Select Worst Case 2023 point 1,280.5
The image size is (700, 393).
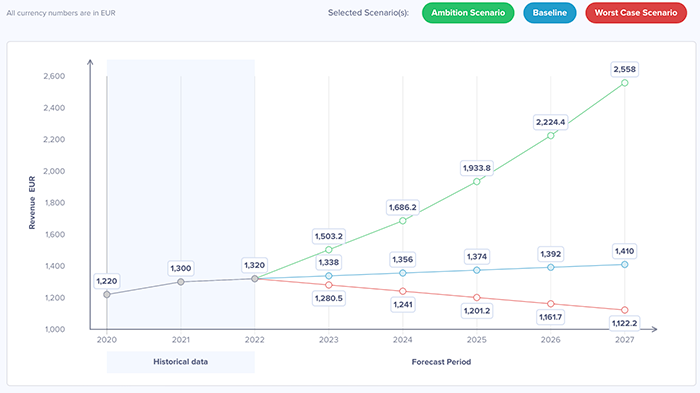(x=329, y=285)
